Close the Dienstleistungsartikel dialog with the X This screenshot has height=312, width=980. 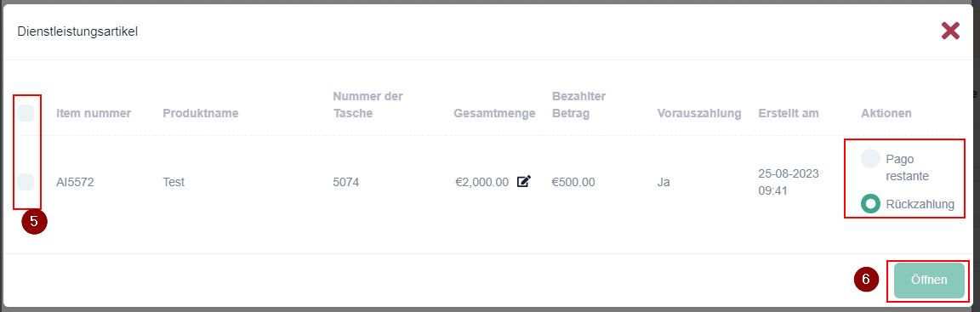click(x=950, y=31)
